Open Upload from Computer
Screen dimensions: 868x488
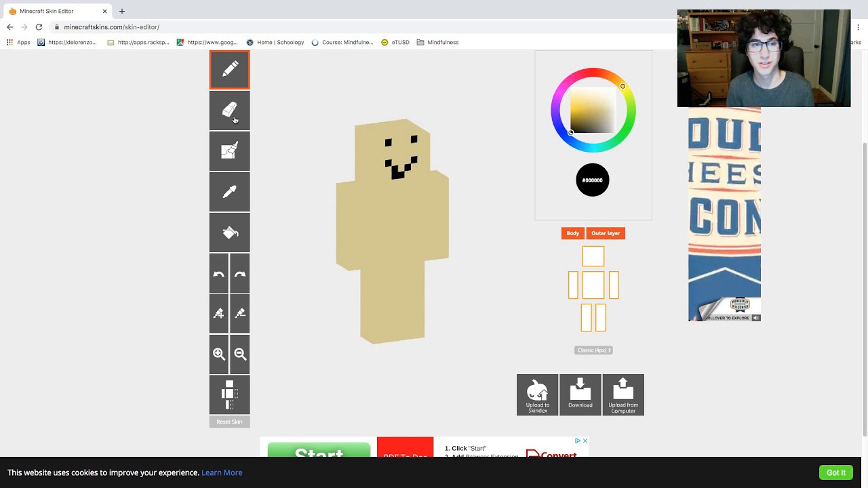click(x=623, y=394)
